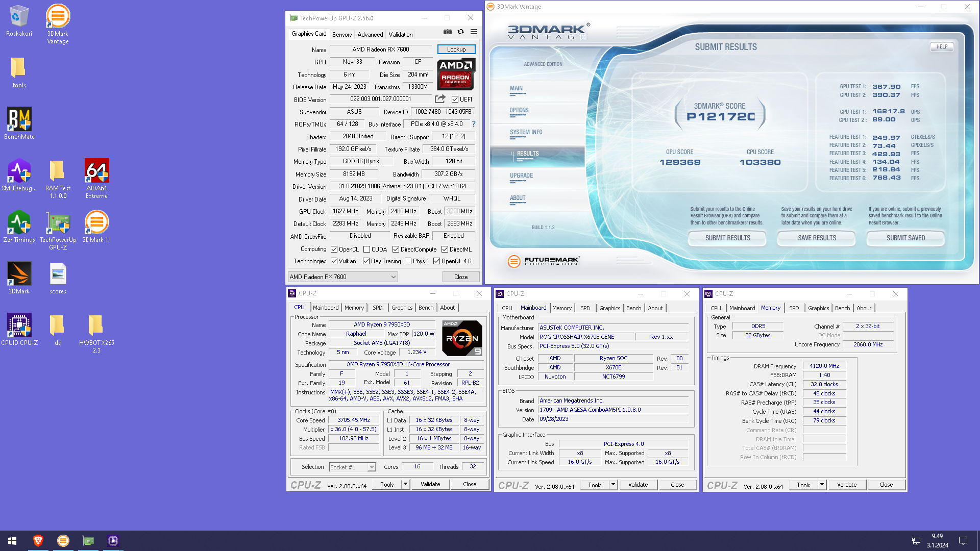Launch the BenchMate desktop shortcut
This screenshot has width=980, height=551.
coord(19,123)
